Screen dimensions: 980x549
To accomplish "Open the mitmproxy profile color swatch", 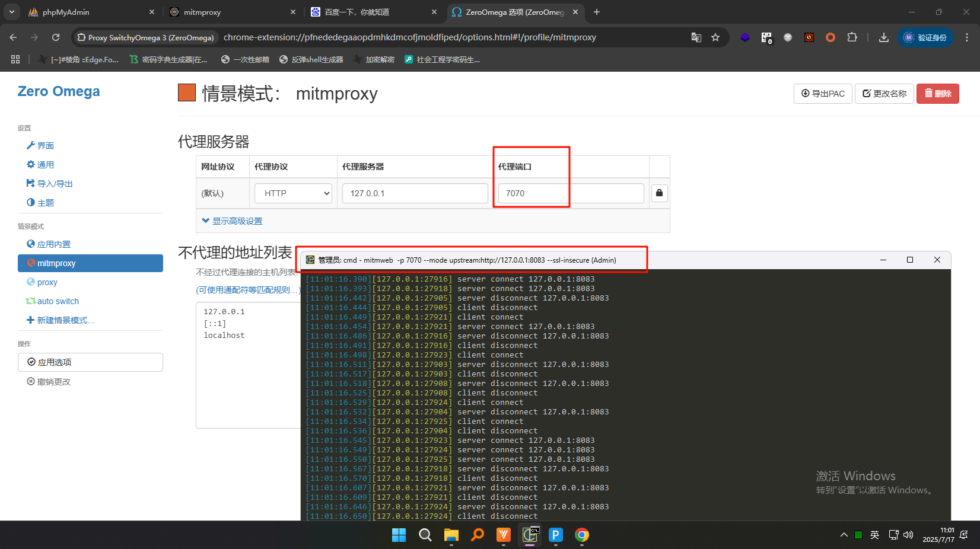I will pos(187,92).
